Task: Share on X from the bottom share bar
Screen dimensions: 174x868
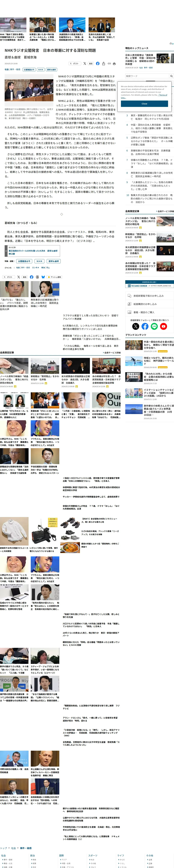Action: pos(18,277)
